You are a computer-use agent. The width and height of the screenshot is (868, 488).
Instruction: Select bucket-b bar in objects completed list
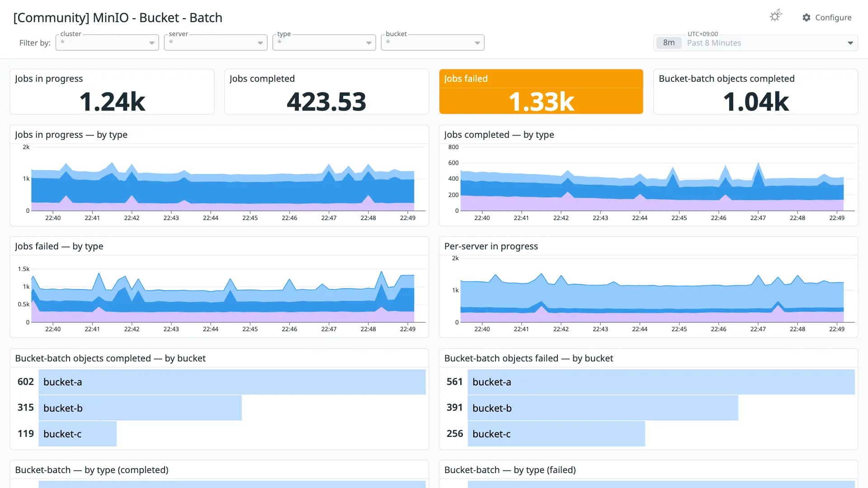(x=140, y=408)
